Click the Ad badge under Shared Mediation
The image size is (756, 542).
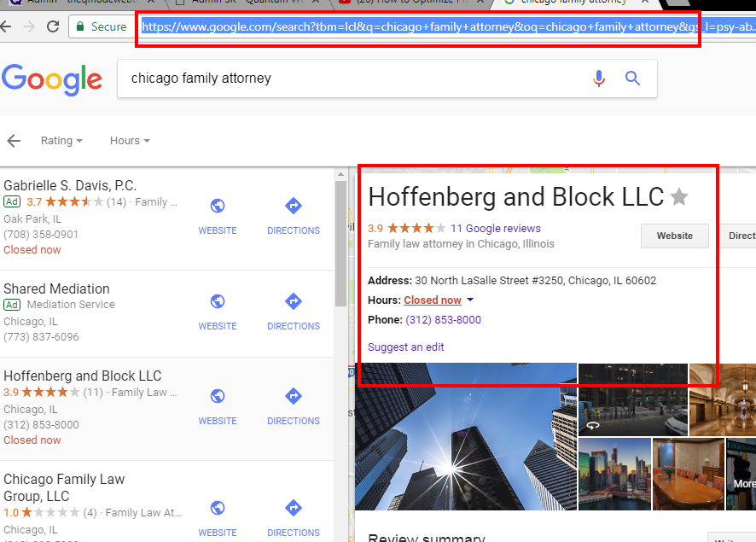12,305
